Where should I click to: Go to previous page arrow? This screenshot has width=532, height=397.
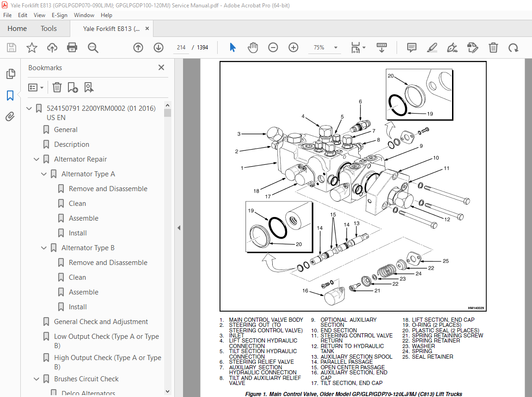click(138, 48)
